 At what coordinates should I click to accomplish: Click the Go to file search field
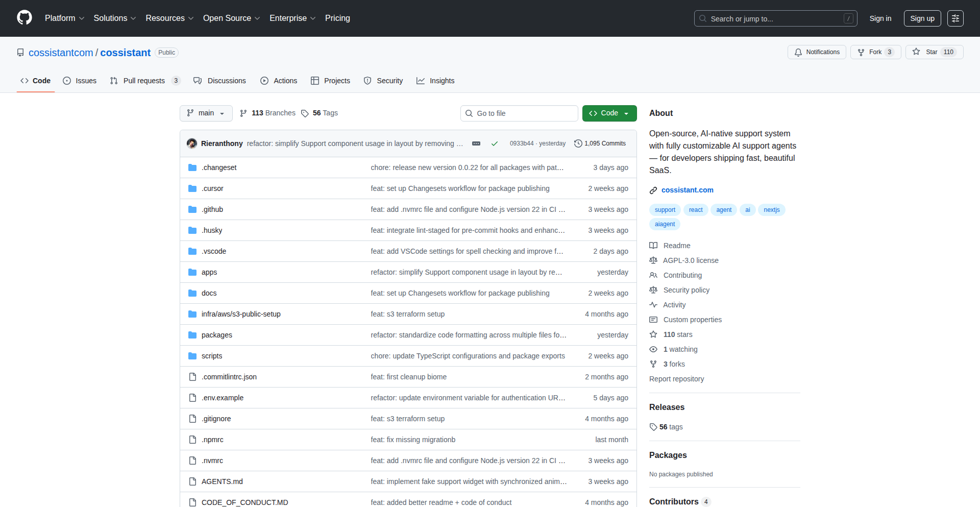tap(519, 113)
